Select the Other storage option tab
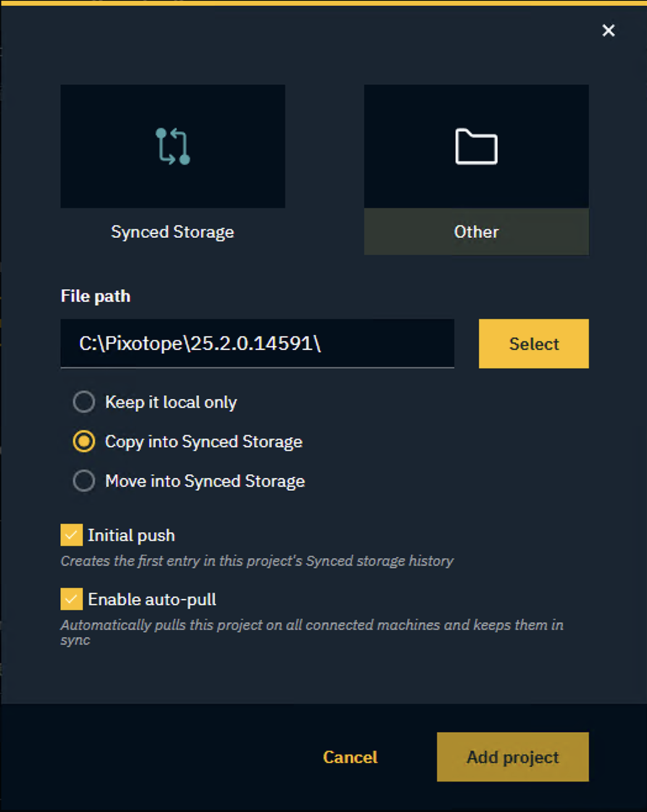 click(x=476, y=231)
